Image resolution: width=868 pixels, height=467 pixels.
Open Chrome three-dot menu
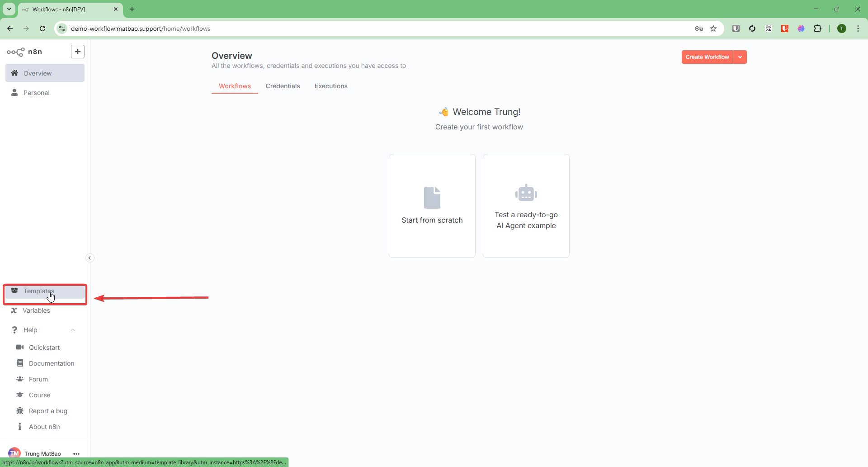coord(858,29)
